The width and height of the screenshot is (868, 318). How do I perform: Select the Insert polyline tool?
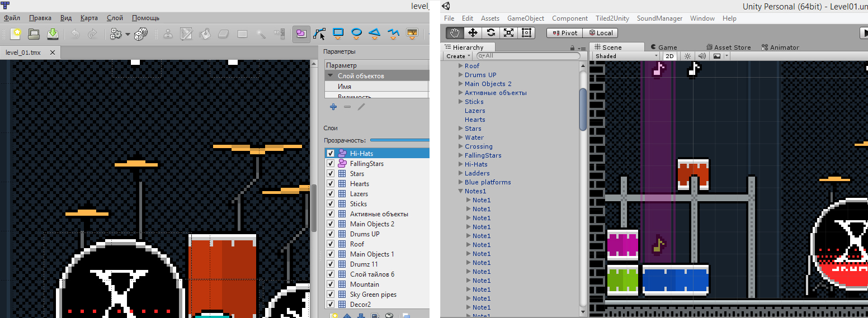[x=394, y=34]
